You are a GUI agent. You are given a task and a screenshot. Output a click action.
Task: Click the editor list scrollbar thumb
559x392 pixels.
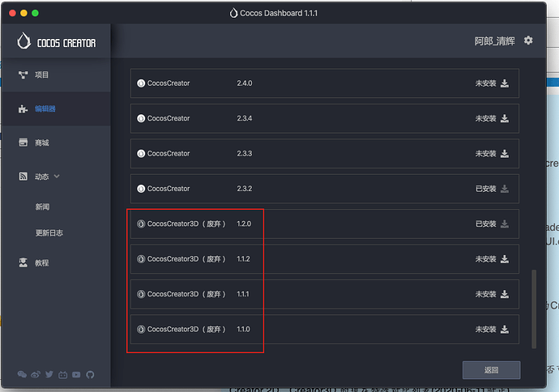point(534,309)
